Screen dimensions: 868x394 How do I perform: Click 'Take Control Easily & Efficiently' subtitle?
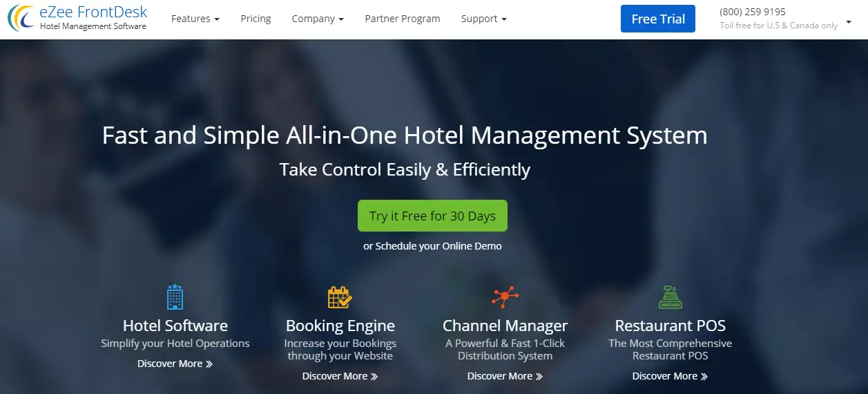tap(405, 170)
